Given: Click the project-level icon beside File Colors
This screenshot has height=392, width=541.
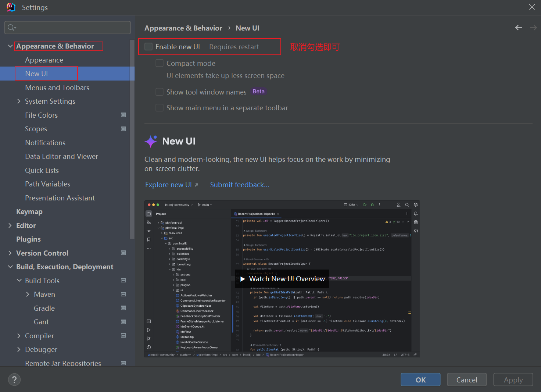Looking at the screenshot, I should (123, 115).
